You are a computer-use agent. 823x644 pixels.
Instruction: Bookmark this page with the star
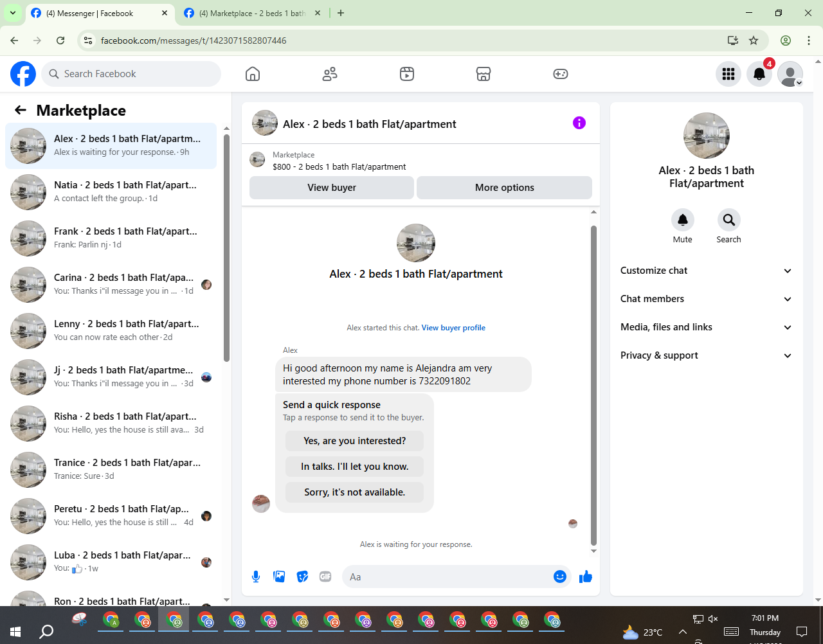click(754, 40)
